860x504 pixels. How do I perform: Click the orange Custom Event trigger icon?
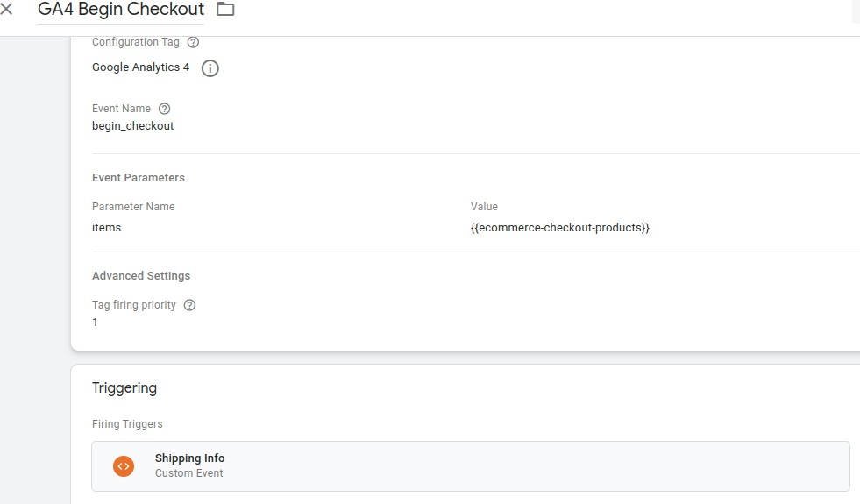pyautogui.click(x=124, y=466)
